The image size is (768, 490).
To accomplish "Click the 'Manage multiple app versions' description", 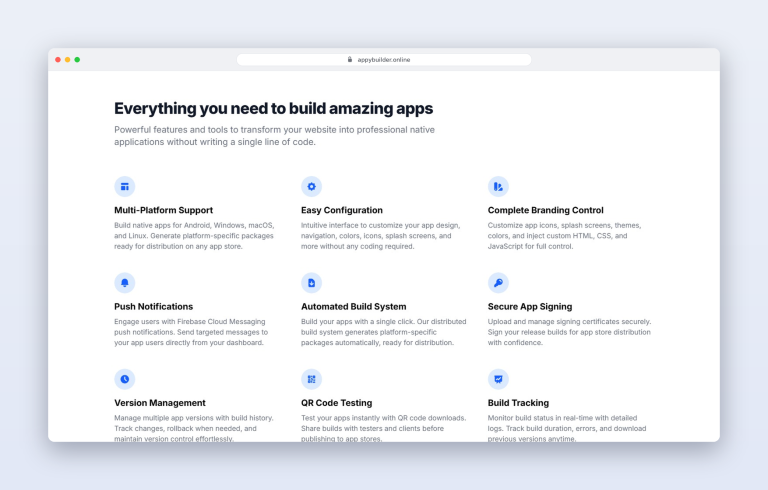I will coord(194,428).
